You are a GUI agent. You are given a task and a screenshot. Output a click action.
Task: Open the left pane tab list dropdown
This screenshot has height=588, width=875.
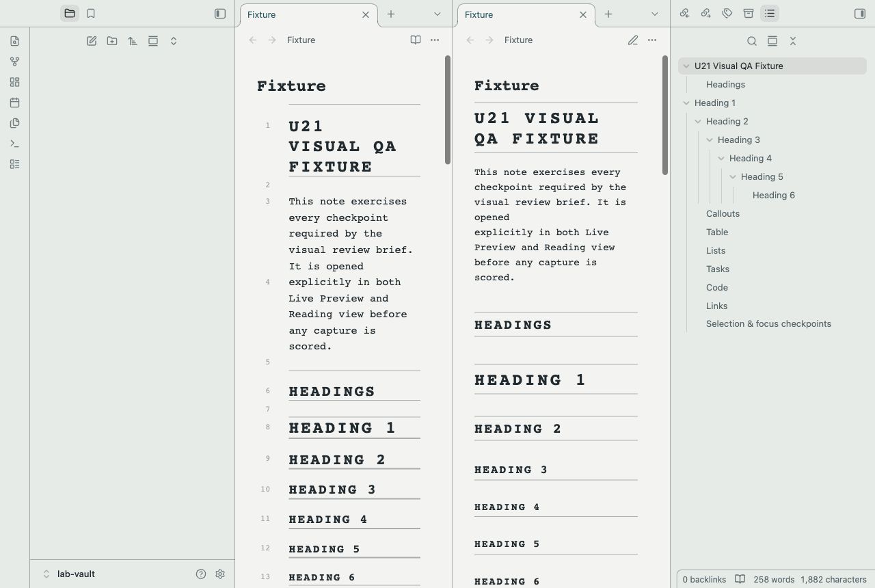point(437,14)
